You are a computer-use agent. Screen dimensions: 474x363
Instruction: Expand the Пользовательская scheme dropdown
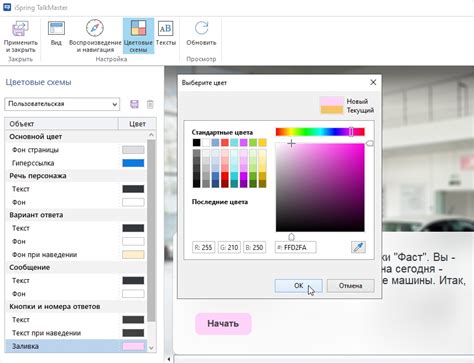tap(62, 104)
